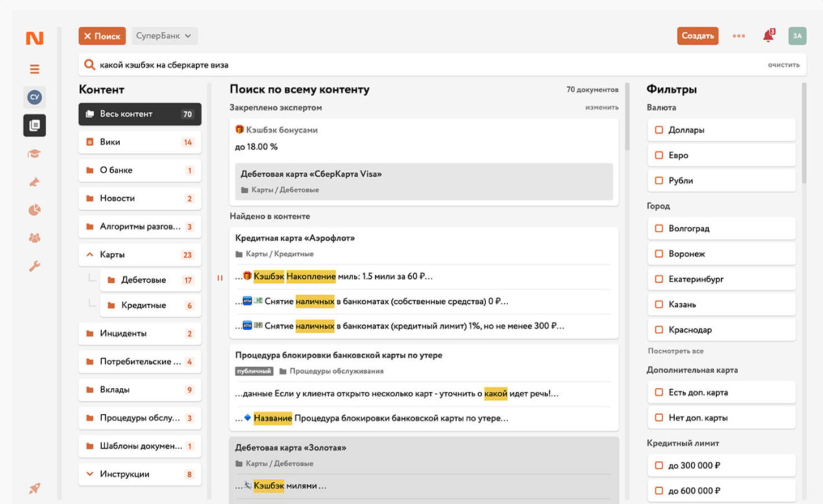The image size is (823, 504).
Task: Click the folder icon beside Дебетовые
Action: (111, 280)
